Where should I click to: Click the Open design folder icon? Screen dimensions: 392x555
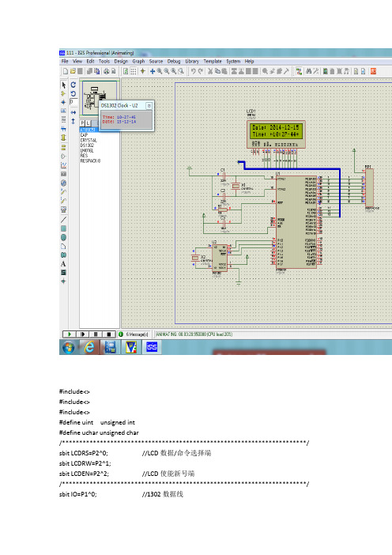[x=73, y=71]
